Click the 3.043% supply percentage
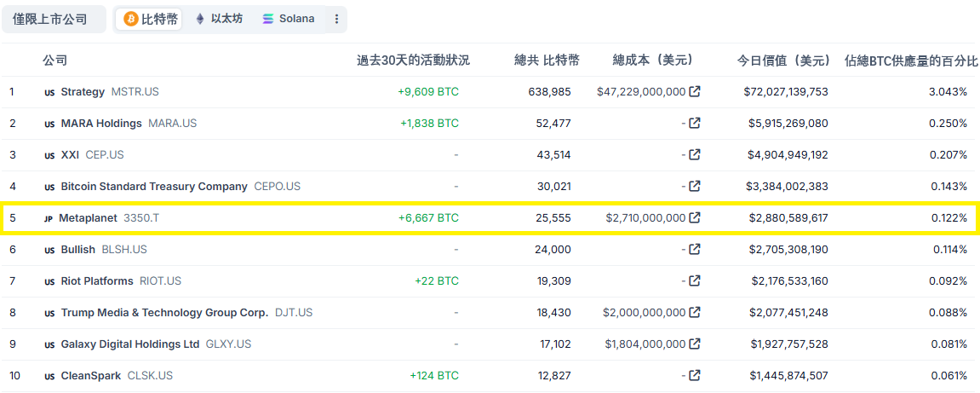980x393 pixels. click(948, 92)
